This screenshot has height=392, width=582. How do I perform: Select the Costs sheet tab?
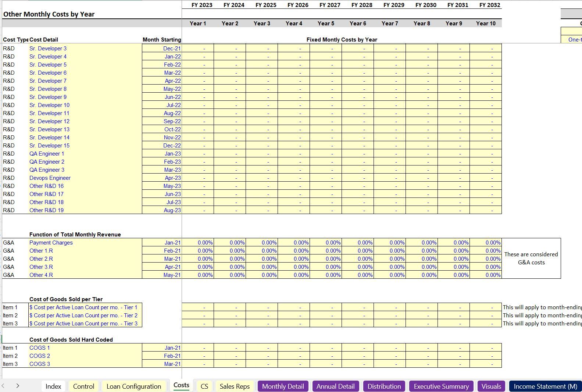pos(181,385)
